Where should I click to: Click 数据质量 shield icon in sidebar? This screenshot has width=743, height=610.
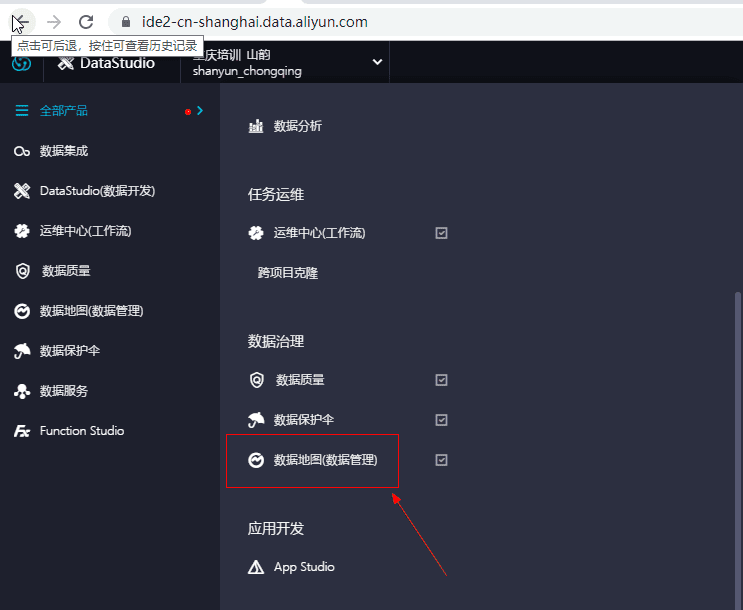[x=22, y=271]
